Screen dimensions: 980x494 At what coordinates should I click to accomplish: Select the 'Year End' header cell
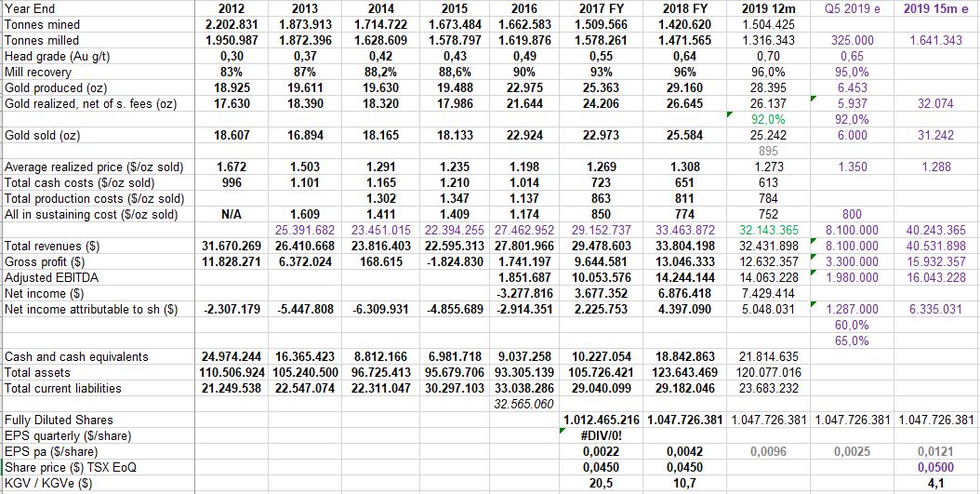point(29,8)
